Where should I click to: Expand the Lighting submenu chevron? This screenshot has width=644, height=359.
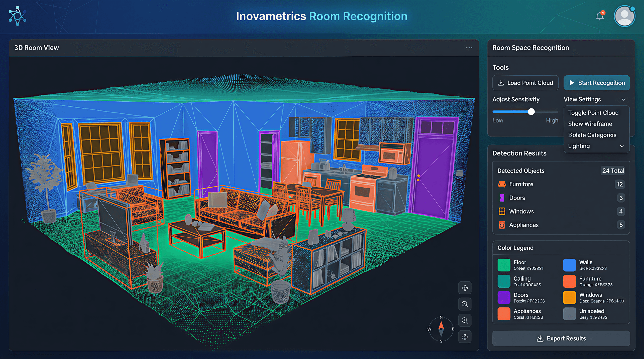[622, 146]
